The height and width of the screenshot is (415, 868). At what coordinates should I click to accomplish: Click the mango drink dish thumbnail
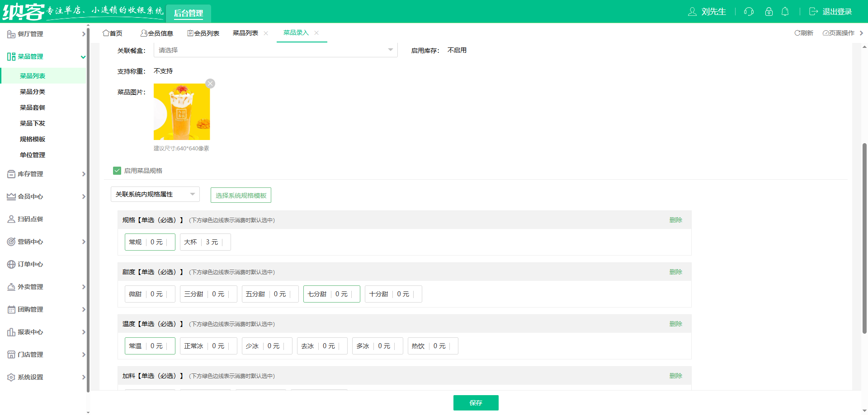click(x=182, y=112)
